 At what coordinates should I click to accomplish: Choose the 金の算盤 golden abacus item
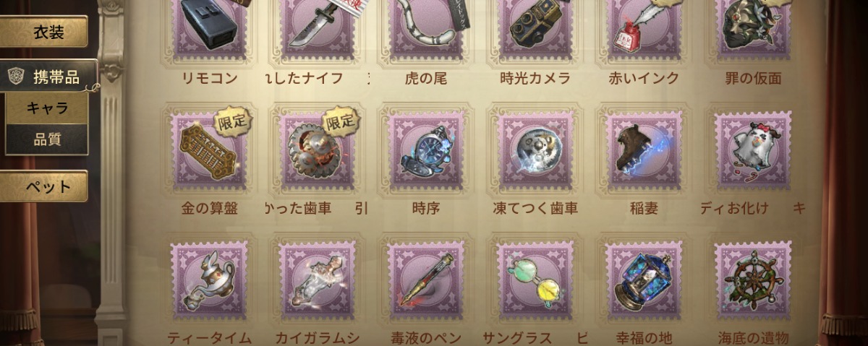pyautogui.click(x=208, y=150)
